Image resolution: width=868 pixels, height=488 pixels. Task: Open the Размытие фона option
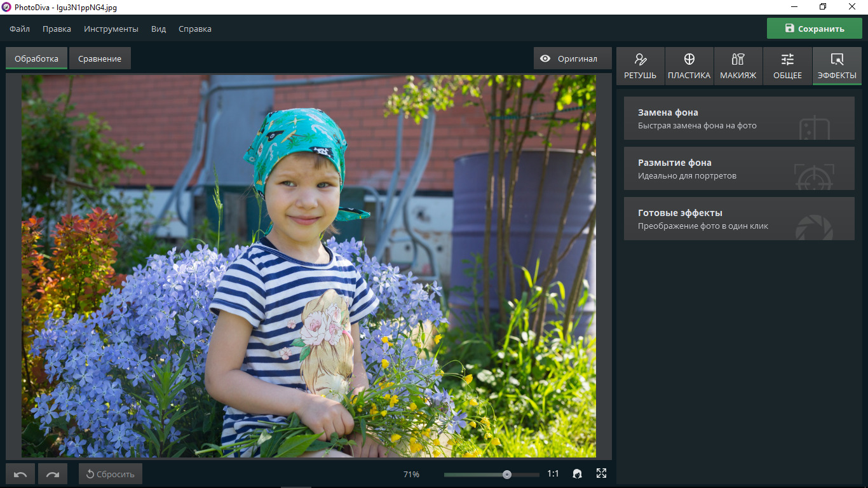click(x=738, y=168)
